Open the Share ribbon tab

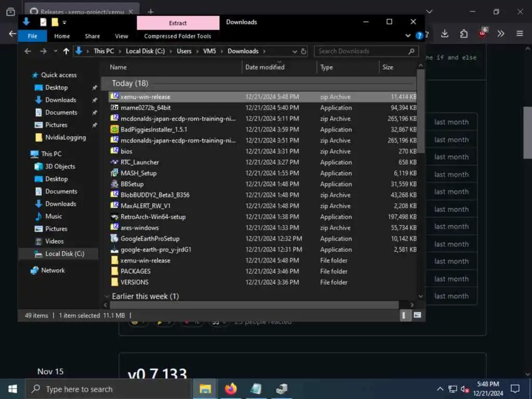pyautogui.click(x=92, y=36)
